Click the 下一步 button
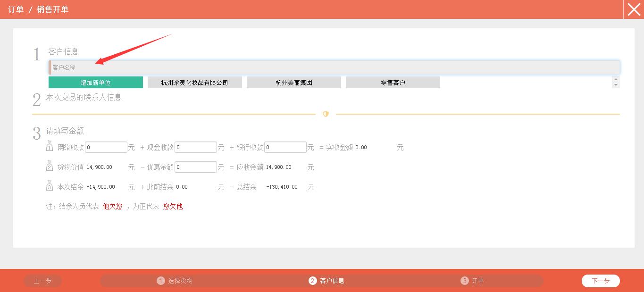Viewport: 644px width, 292px height. [x=601, y=281]
